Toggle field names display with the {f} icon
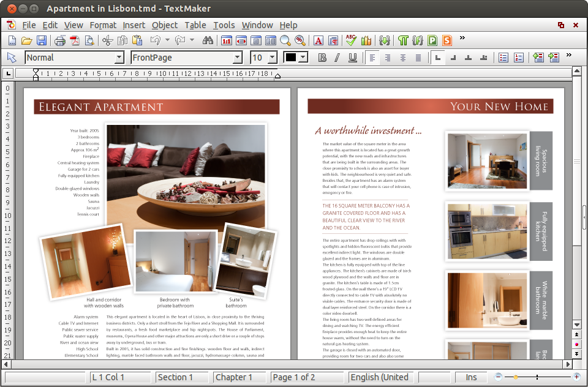The image size is (588, 387). [418, 40]
